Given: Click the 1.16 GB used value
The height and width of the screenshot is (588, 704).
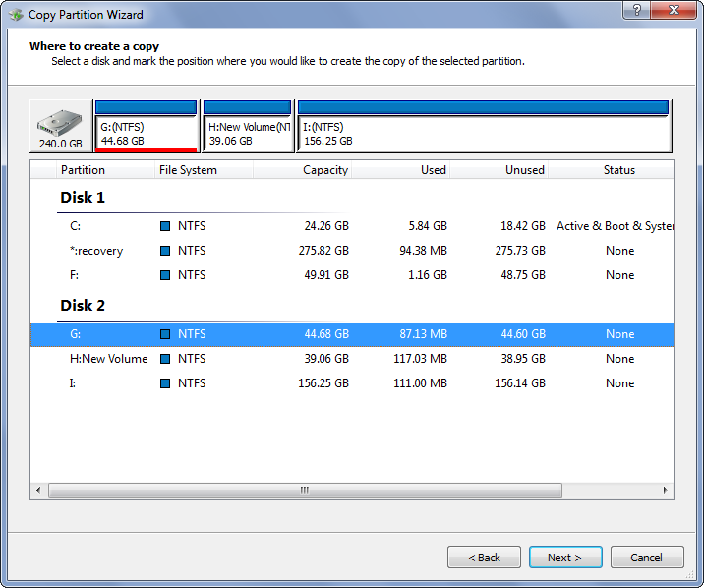Looking at the screenshot, I should (x=428, y=275).
